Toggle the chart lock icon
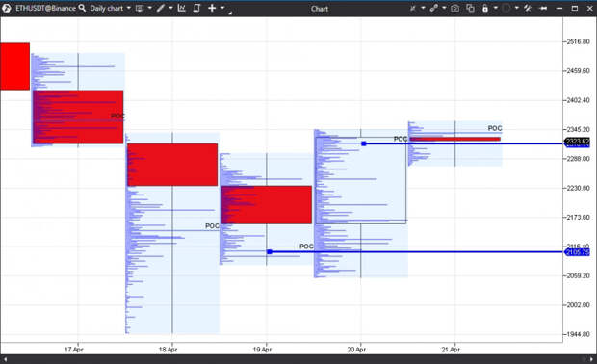The image size is (597, 364). point(485,8)
